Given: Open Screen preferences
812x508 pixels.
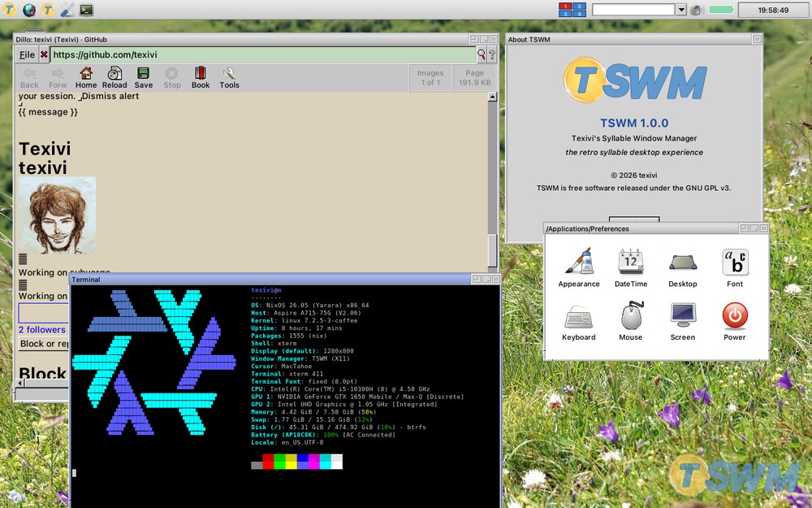Looking at the screenshot, I should pos(683,321).
